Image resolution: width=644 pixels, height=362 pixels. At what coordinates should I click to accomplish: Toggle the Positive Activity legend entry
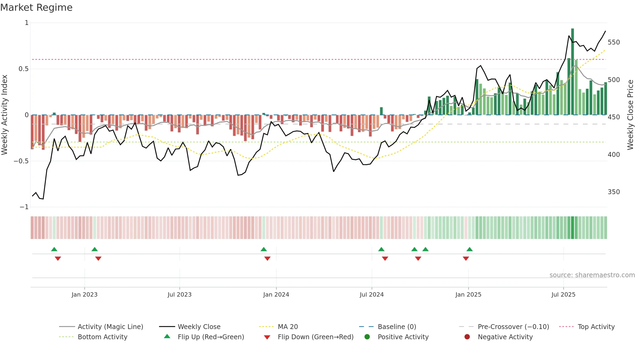tap(396, 337)
